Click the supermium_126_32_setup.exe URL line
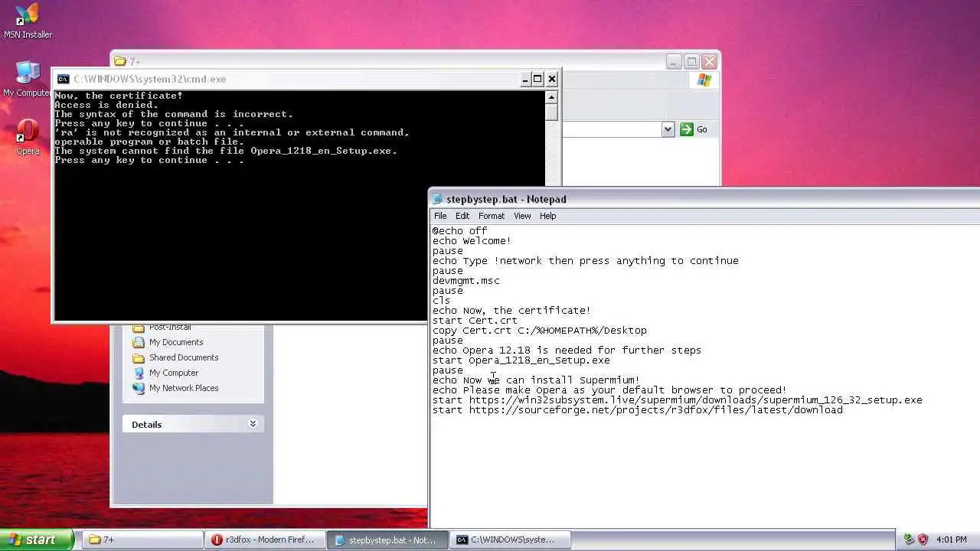This screenshot has height=551, width=980. pos(677,399)
